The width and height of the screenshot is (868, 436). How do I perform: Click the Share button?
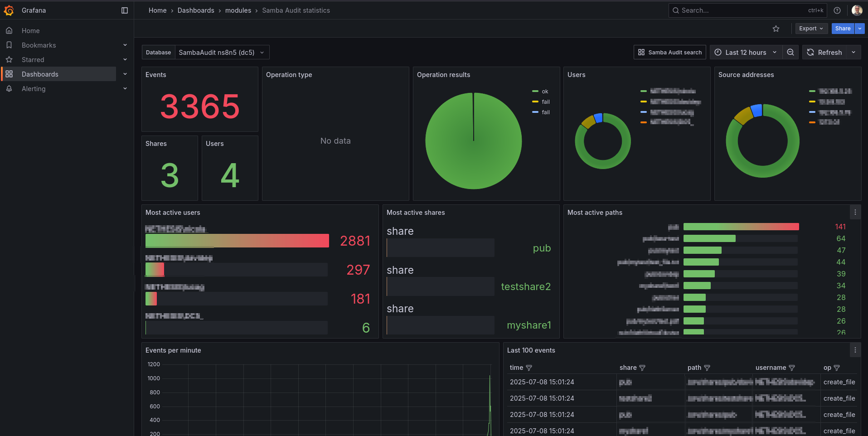pyautogui.click(x=843, y=29)
